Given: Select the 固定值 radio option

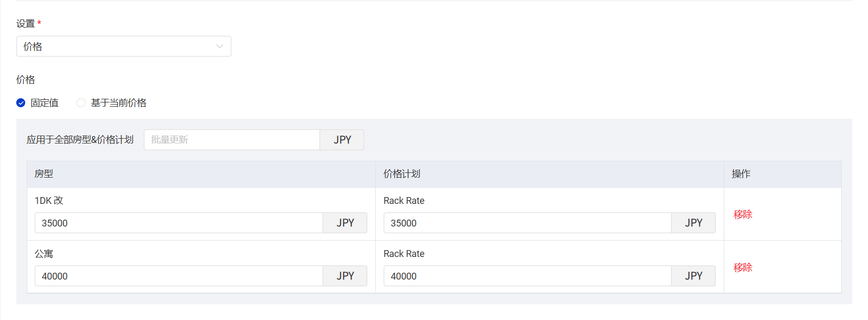Looking at the screenshot, I should (x=21, y=103).
